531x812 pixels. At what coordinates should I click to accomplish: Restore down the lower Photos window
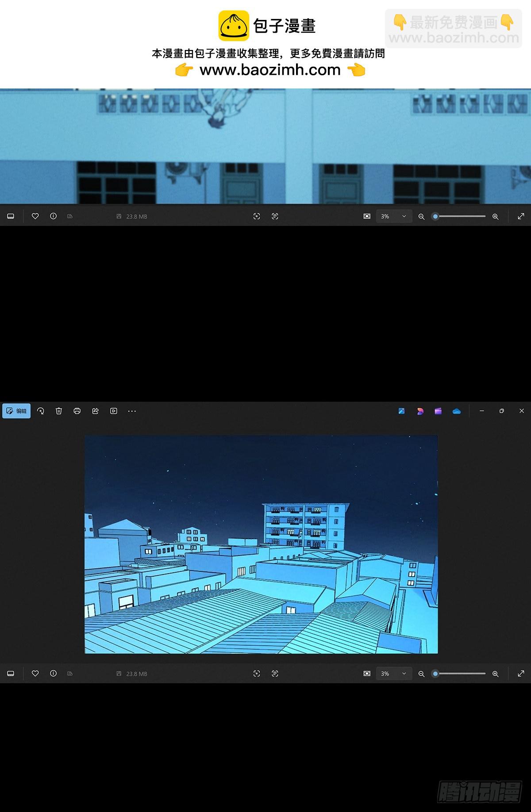(x=501, y=411)
